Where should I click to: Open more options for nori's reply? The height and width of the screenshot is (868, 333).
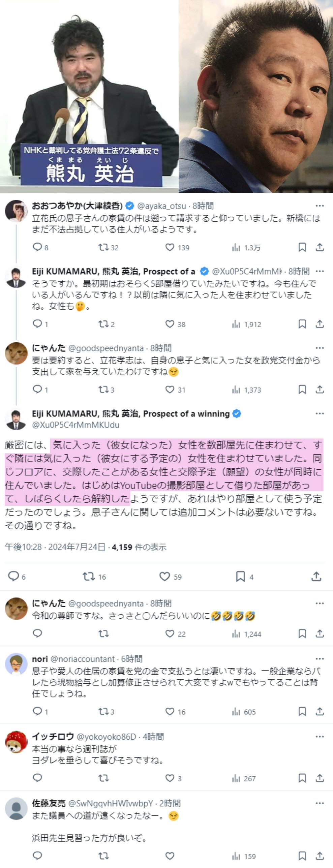point(320,659)
